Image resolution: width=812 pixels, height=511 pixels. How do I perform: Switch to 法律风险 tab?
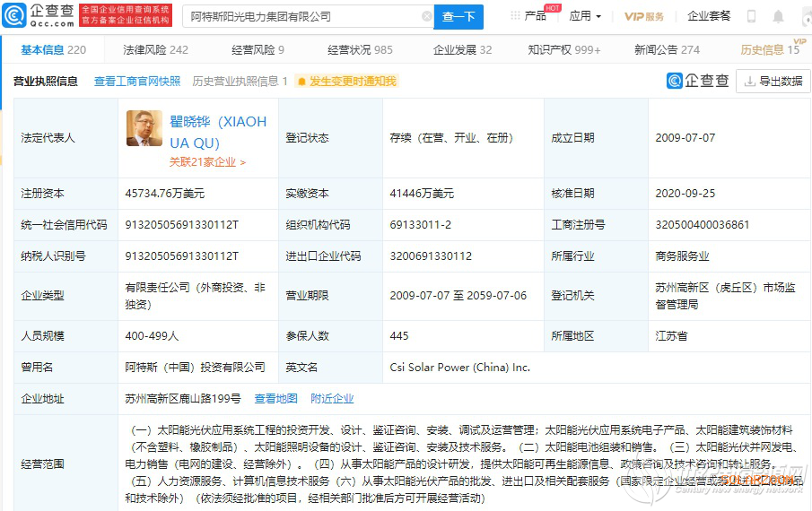155,49
